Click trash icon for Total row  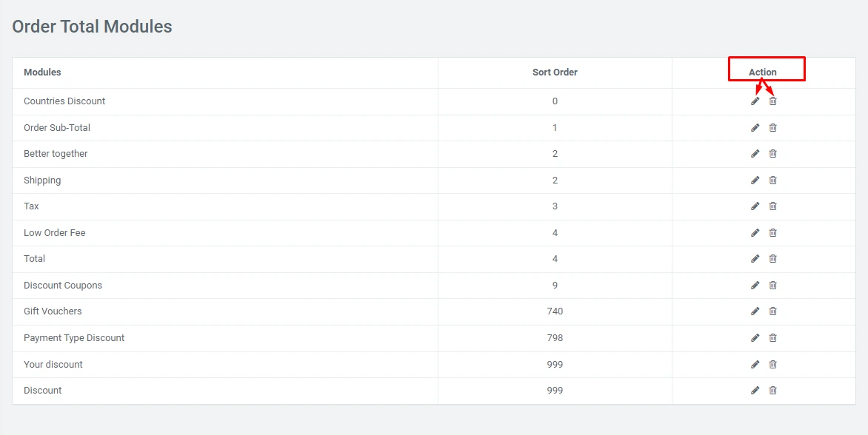click(772, 259)
